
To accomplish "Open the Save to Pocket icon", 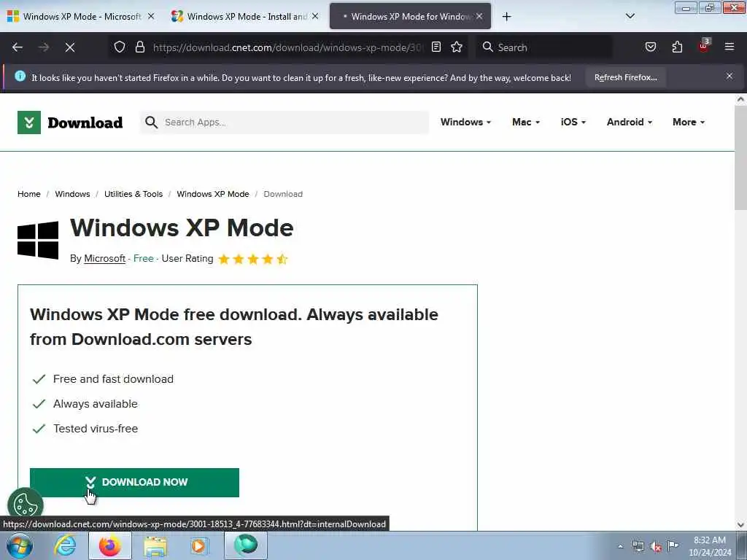I will [x=650, y=47].
